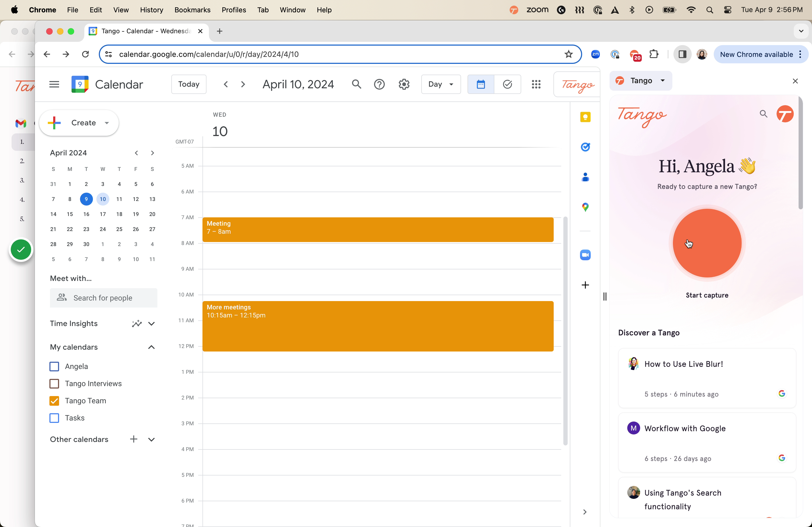Open the Google Maps side panel icon
The width and height of the screenshot is (812, 527).
pyautogui.click(x=585, y=207)
